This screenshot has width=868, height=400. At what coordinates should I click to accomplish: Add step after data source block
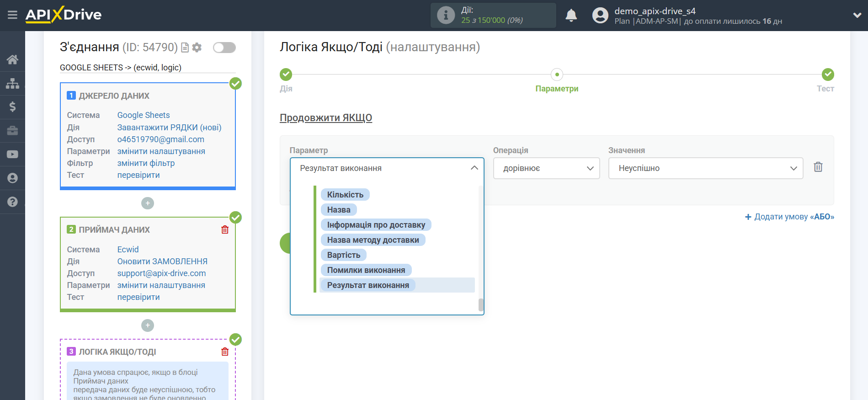(x=148, y=203)
